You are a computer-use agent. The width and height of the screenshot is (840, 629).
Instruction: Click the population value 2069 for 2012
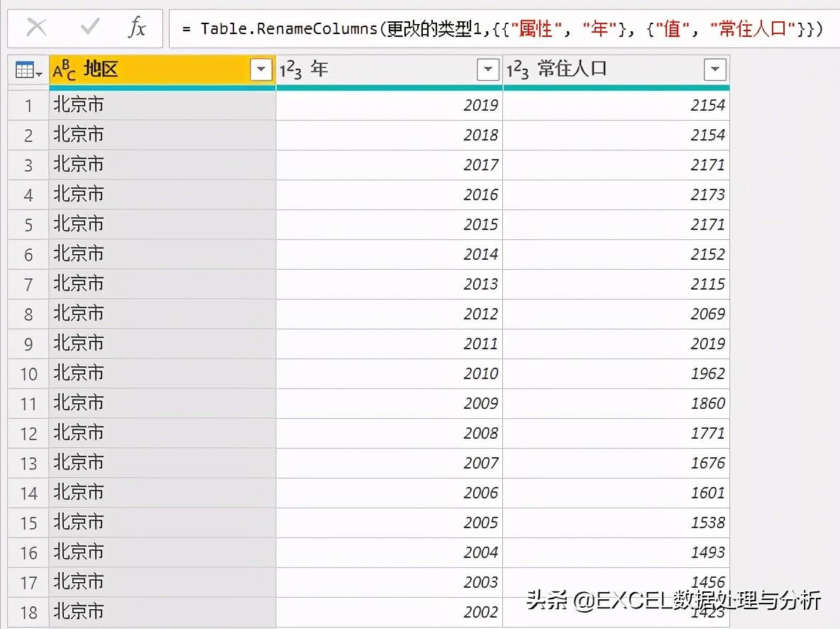pos(616,314)
